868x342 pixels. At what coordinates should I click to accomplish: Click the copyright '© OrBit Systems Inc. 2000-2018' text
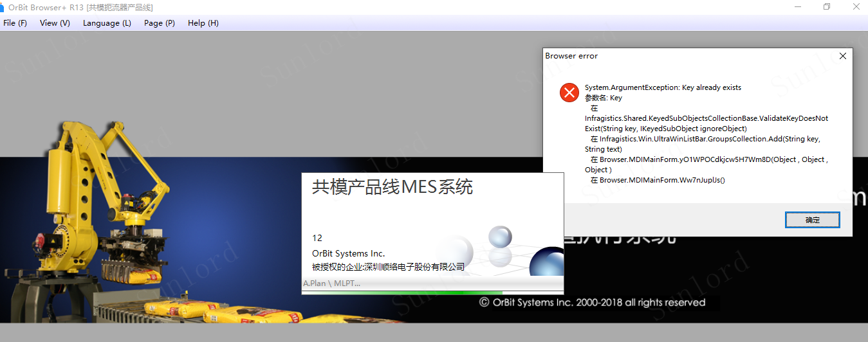pos(592,302)
